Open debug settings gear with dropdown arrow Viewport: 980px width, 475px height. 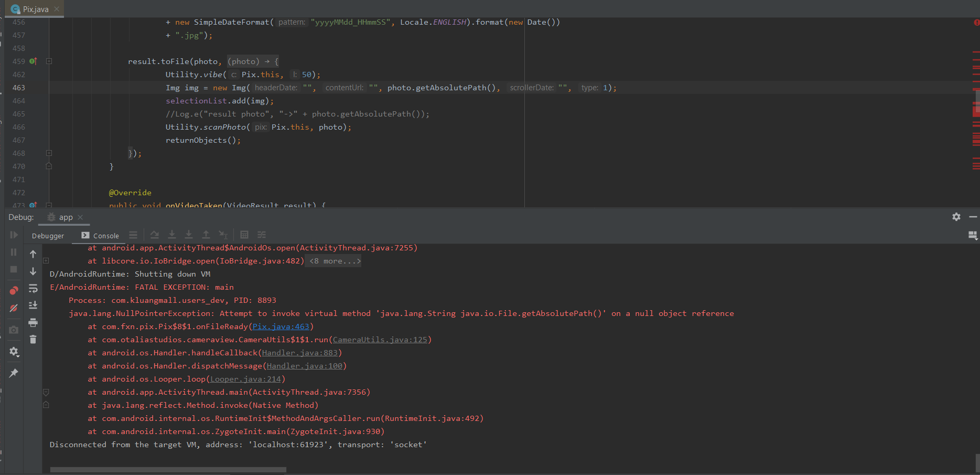14,352
